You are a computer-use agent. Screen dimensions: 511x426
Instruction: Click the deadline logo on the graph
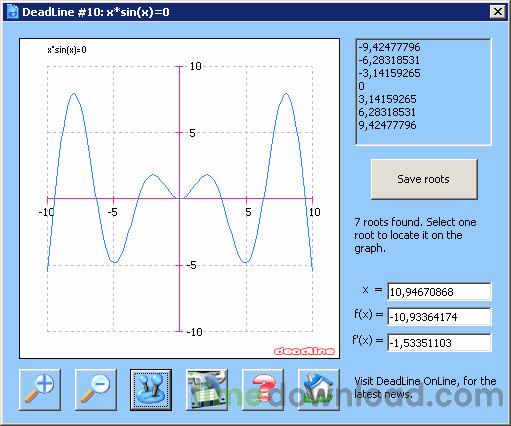[x=304, y=351]
